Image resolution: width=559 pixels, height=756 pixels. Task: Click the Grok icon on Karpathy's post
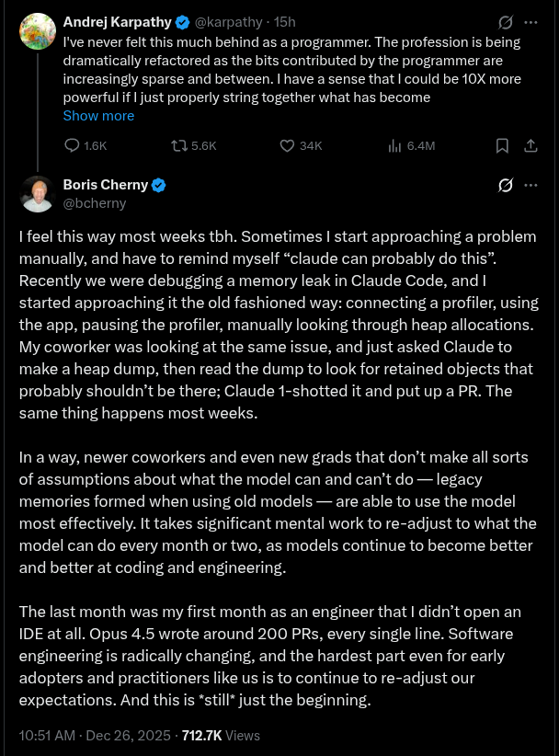[505, 23]
